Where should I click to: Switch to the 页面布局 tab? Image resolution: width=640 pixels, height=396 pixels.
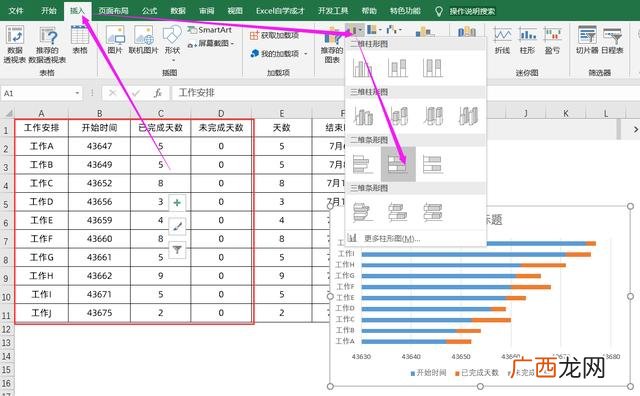point(113,11)
